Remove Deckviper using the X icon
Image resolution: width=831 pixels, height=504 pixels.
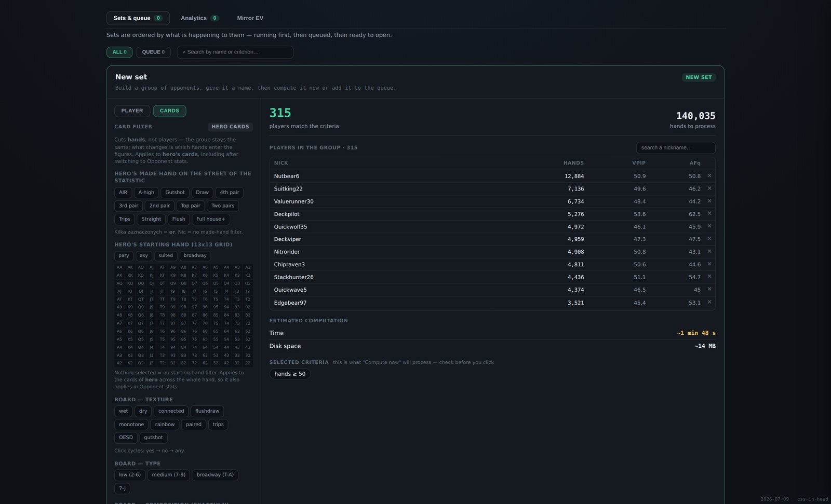(709, 239)
